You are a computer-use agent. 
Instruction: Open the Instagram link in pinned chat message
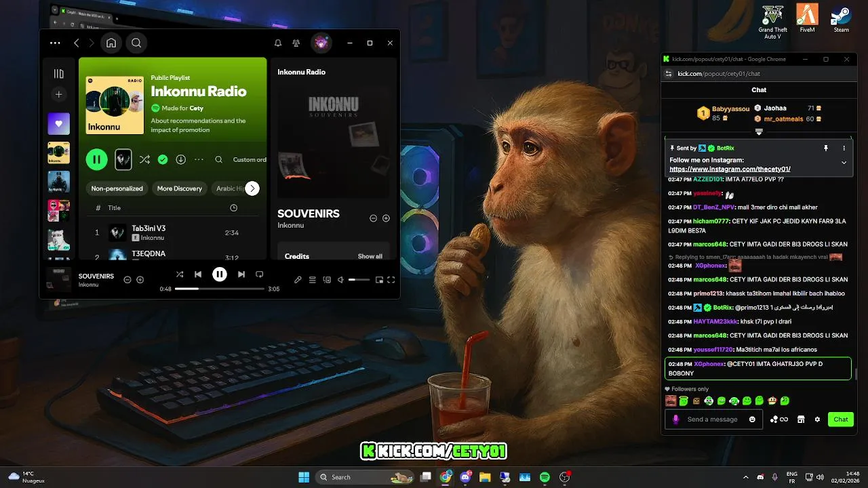[730, 169]
